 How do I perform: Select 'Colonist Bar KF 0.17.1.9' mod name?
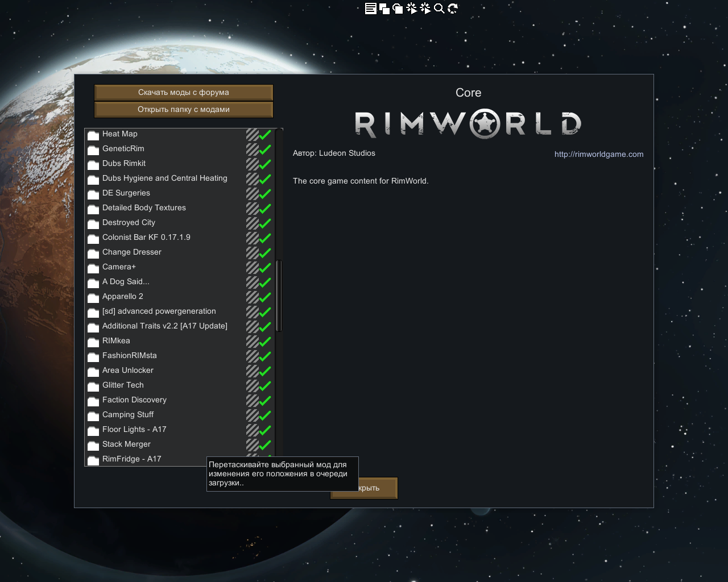[x=146, y=237]
